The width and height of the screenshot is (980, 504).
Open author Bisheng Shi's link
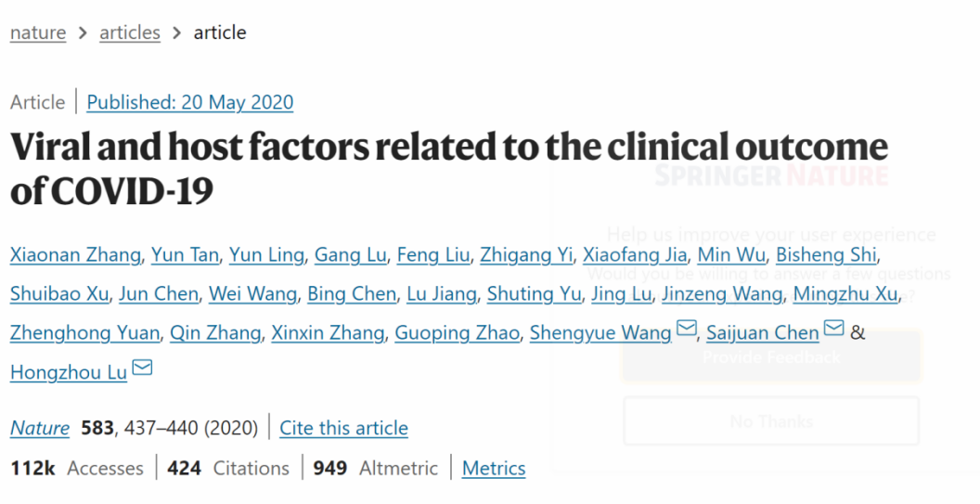(x=827, y=255)
